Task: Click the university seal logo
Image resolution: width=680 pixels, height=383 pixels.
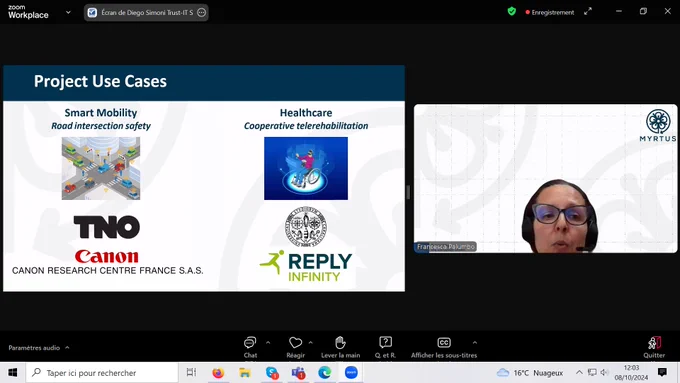Action: point(306,227)
